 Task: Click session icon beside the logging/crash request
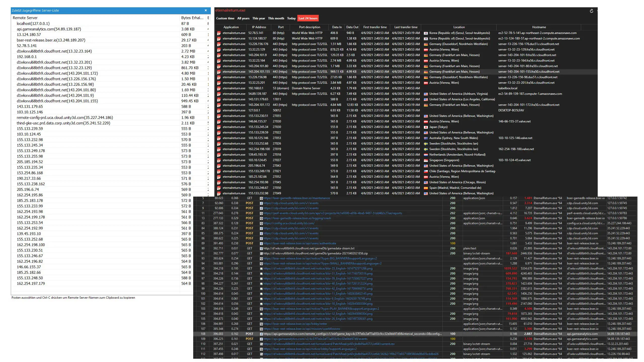261,218
